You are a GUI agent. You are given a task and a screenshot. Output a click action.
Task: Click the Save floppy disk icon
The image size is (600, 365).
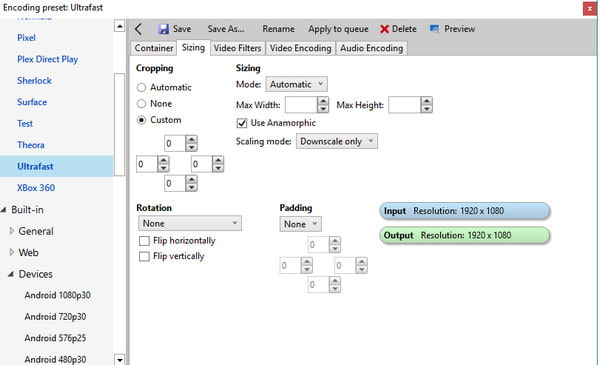pyautogui.click(x=164, y=29)
